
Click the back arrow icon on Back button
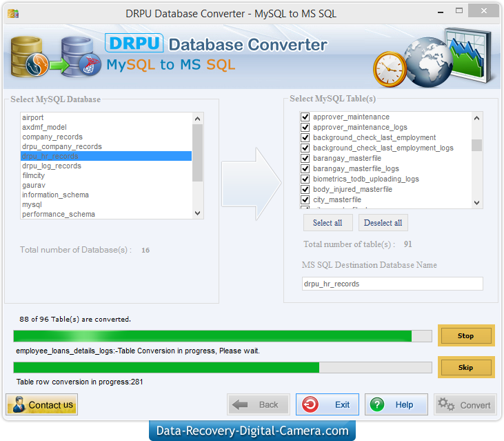239,404
